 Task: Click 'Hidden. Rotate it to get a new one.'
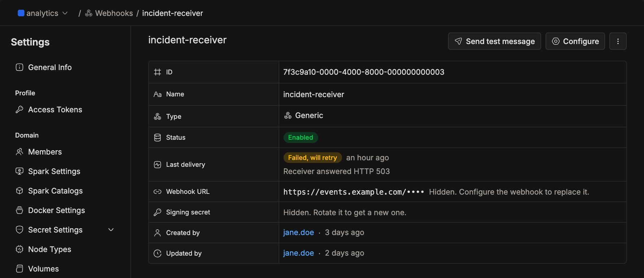[345, 212]
